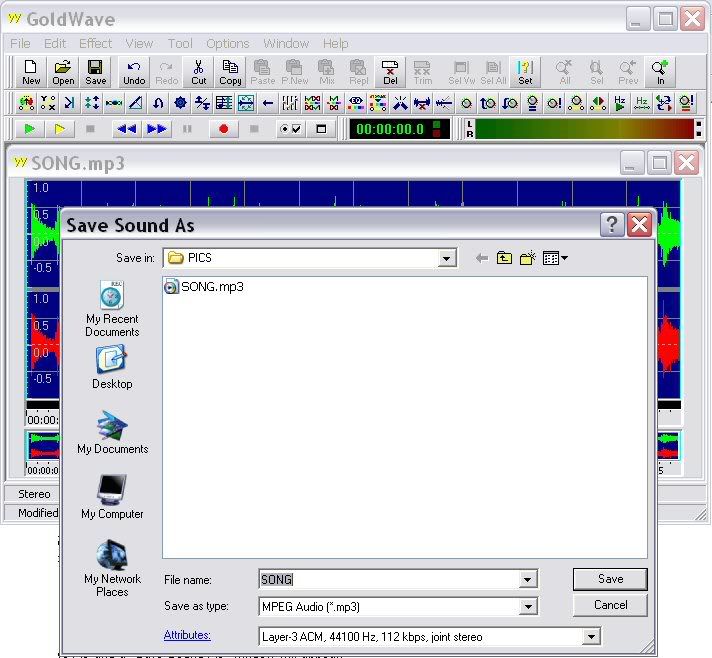Screen dimensions: 712x658
Task: Expand the Save in folder dropdown
Action: click(446, 258)
